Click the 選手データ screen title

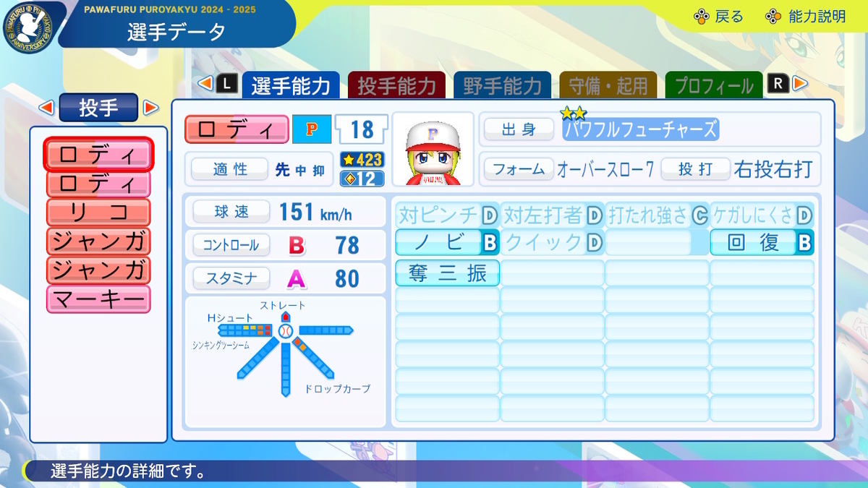[176, 32]
